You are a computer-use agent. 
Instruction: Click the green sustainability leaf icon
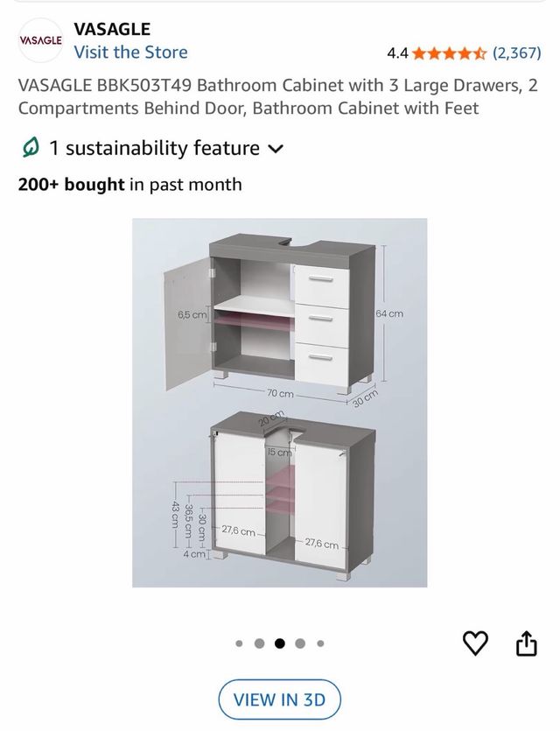(30, 149)
